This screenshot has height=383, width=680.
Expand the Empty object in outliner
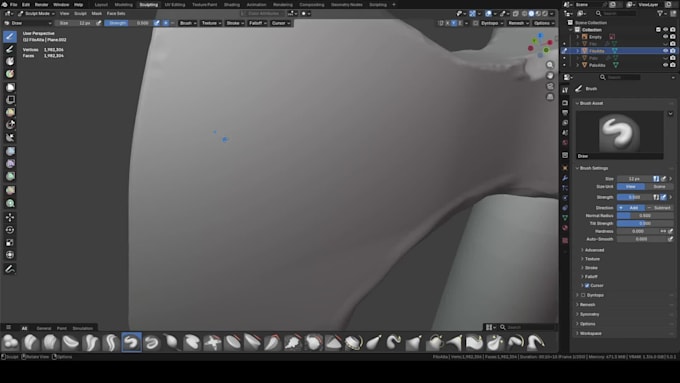[x=578, y=37]
